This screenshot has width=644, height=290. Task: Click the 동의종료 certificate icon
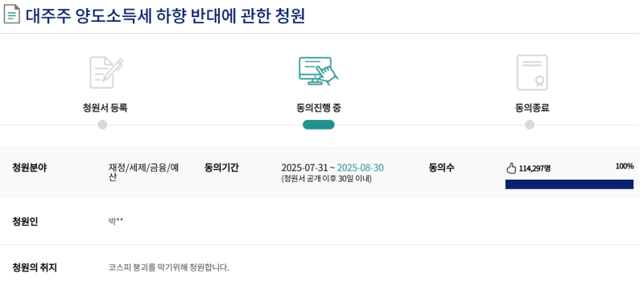point(532,72)
